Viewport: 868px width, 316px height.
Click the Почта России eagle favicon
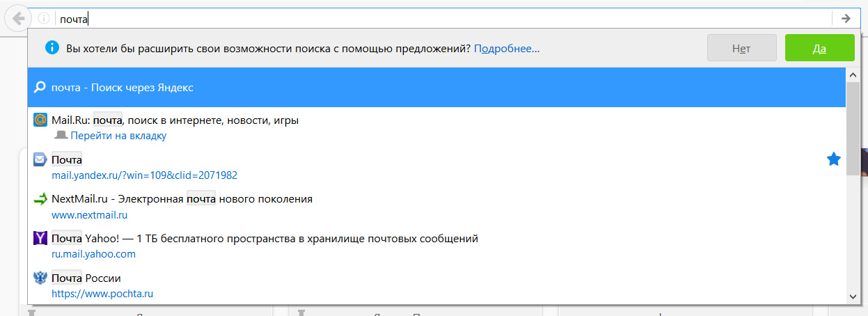[x=40, y=278]
